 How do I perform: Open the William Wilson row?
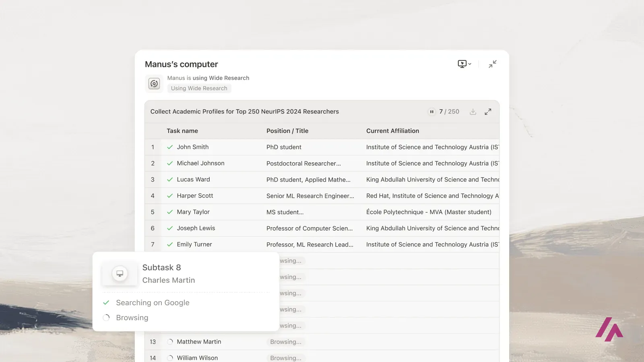pyautogui.click(x=322, y=357)
